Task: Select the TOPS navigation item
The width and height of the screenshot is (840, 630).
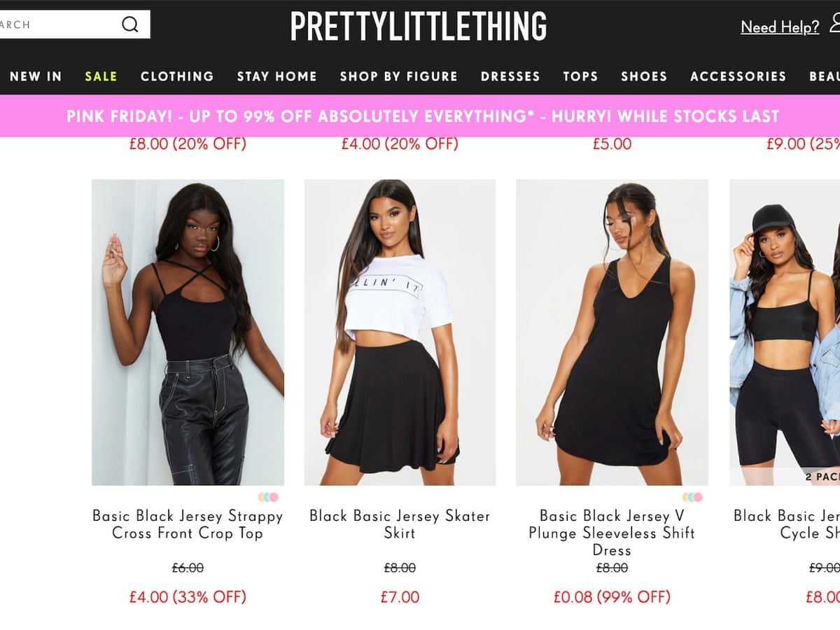Action: point(580,76)
